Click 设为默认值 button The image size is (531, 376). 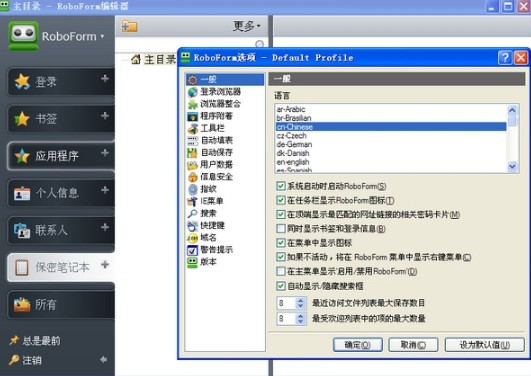coord(485,345)
